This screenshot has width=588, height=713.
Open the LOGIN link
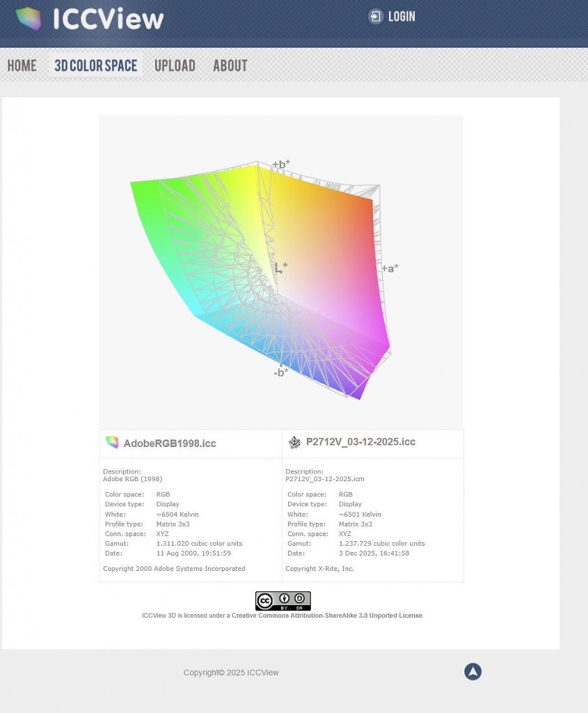(x=402, y=17)
